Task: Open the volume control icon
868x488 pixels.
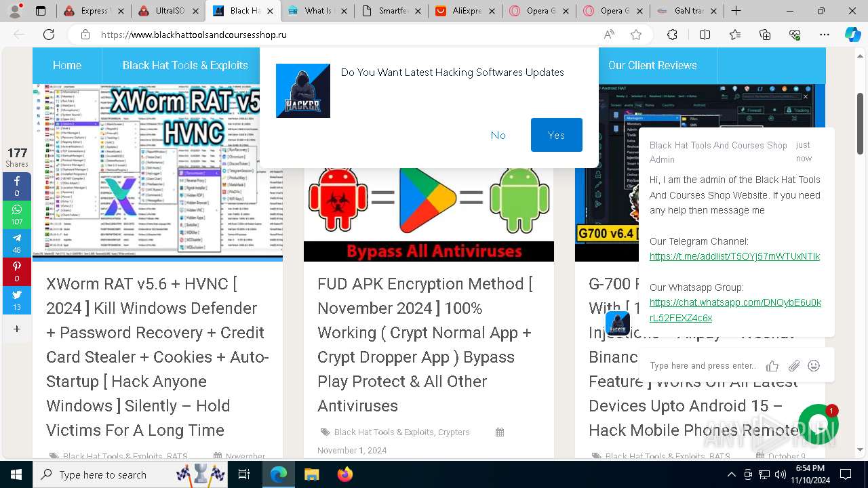Action: click(x=781, y=474)
